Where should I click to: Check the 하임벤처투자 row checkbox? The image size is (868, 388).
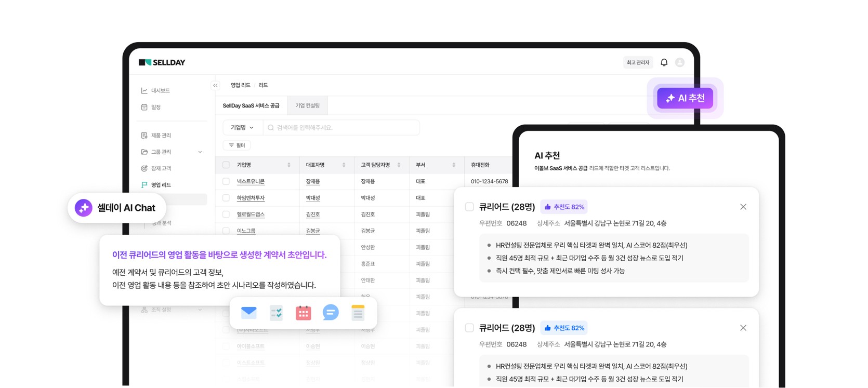click(x=226, y=198)
